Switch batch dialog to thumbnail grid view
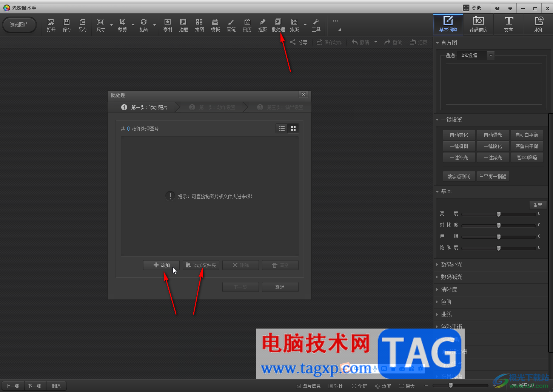 point(293,129)
